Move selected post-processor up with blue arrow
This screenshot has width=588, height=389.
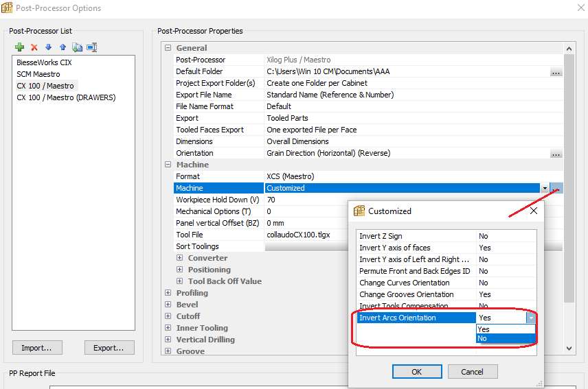[x=63, y=47]
